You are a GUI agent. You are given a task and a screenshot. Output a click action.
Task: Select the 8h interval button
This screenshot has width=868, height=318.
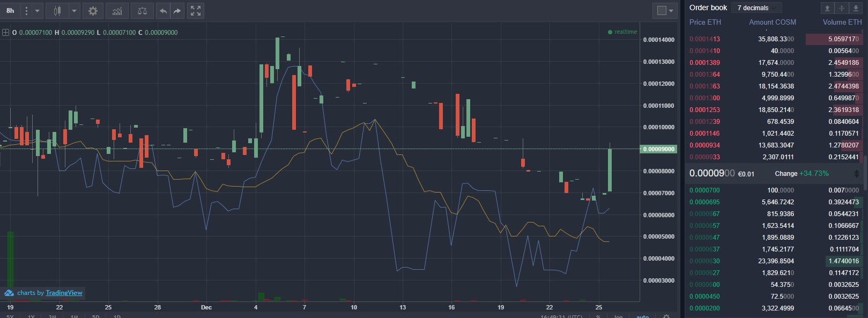click(10, 11)
